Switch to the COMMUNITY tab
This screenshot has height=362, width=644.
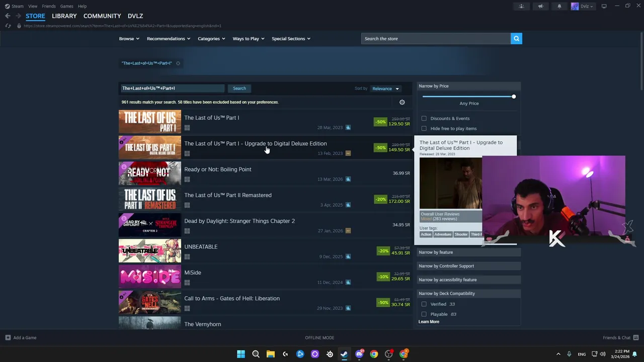pos(102,16)
